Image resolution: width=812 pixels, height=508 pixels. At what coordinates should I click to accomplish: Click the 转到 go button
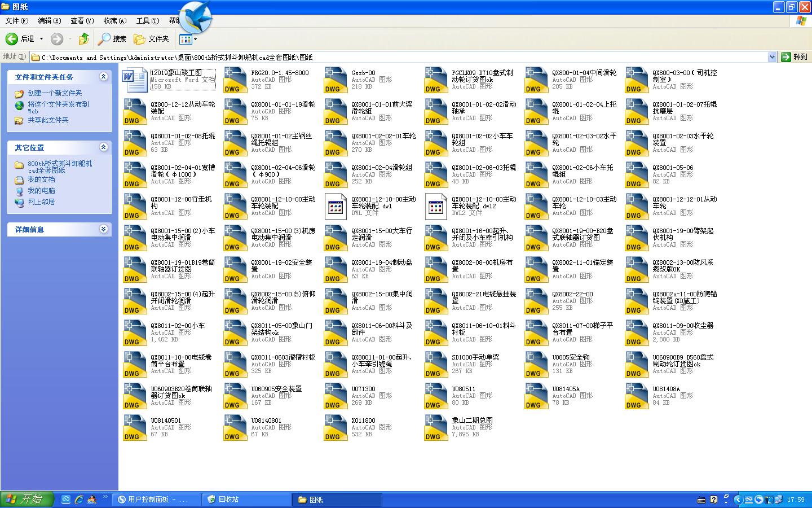click(795, 57)
